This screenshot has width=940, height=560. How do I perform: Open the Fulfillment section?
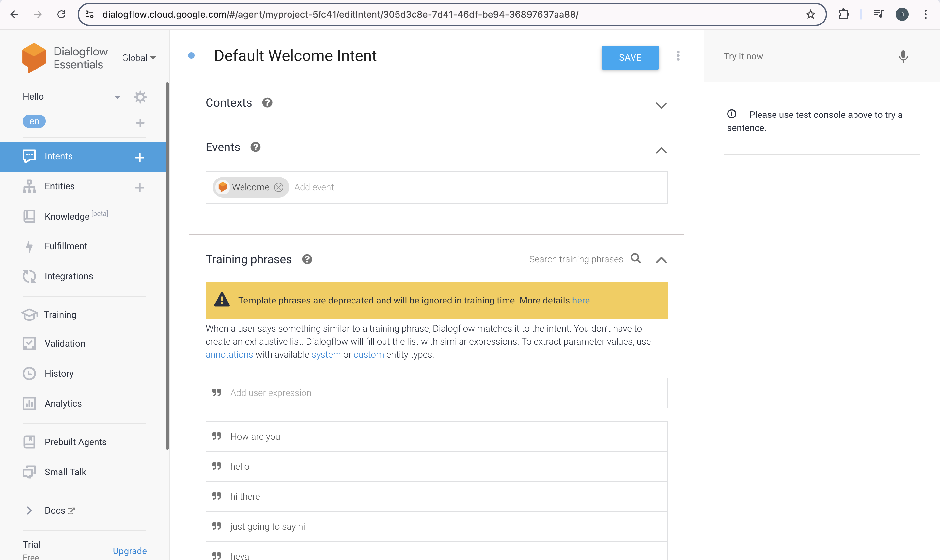coord(66,246)
